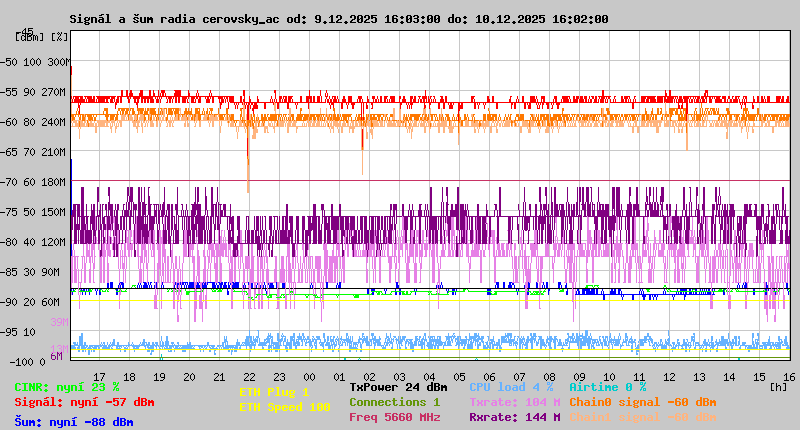The image size is (800, 430).
Task: Click the [dBm] [%] axis unit header
Action: pos(42,37)
